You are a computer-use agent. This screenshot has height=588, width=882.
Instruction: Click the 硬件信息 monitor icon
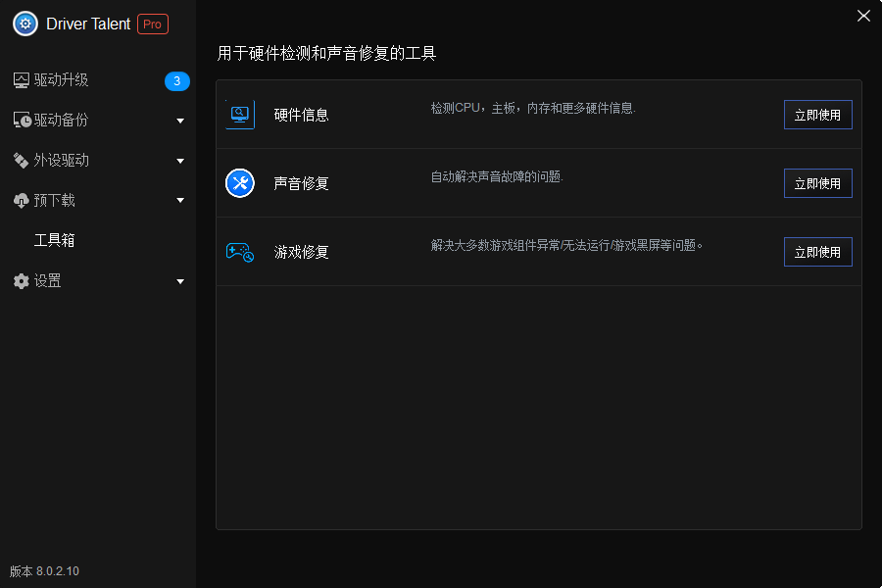click(239, 114)
